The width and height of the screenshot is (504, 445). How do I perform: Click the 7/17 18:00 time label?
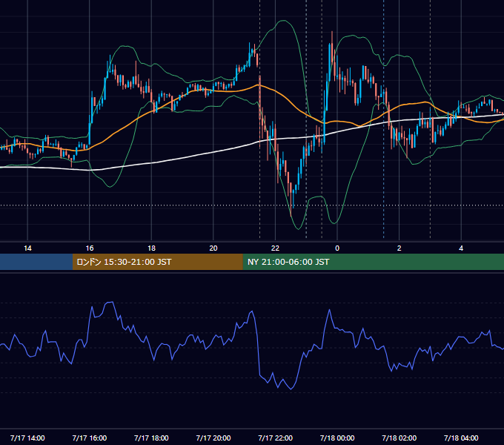pyautogui.click(x=151, y=438)
